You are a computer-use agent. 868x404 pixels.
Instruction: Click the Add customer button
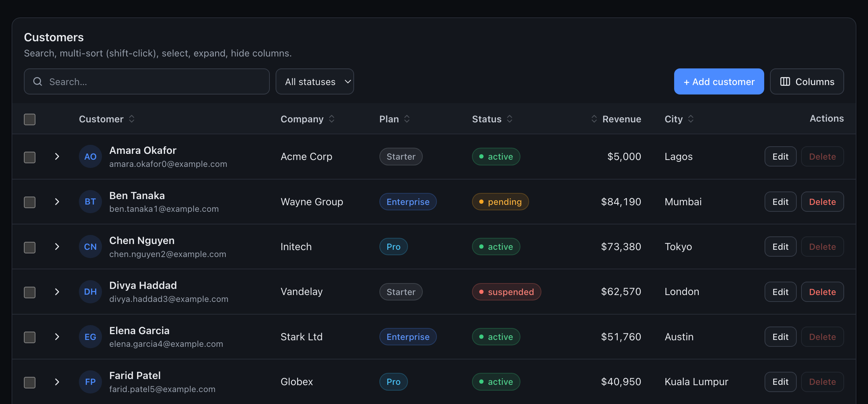pyautogui.click(x=719, y=81)
